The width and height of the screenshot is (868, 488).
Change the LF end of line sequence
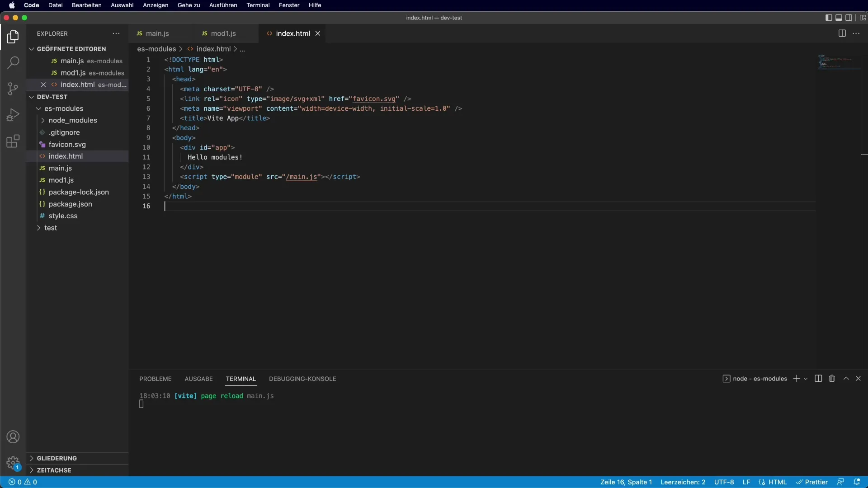(x=746, y=482)
